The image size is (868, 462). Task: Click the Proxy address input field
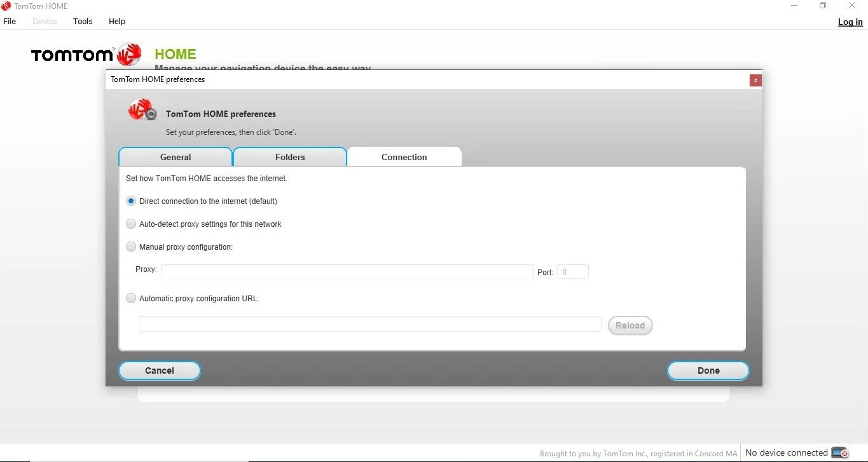point(347,273)
